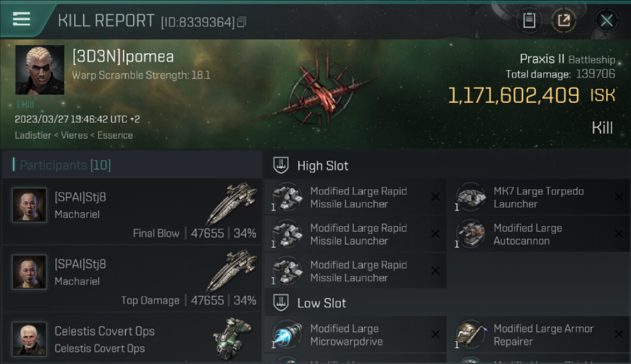The height and width of the screenshot is (364, 631).
Task: Select the Modified Large Autocannon module icon
Action: pos(470,234)
